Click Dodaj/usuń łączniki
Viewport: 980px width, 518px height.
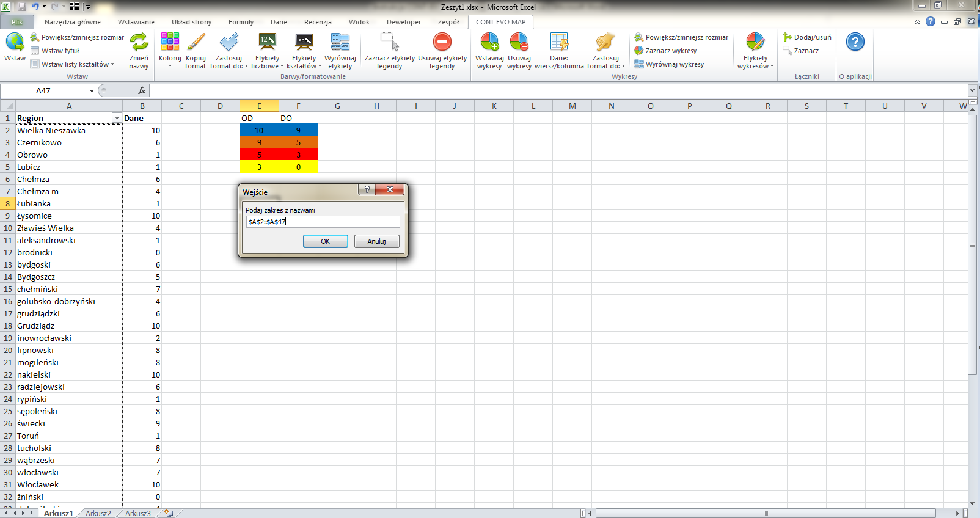pyautogui.click(x=807, y=37)
